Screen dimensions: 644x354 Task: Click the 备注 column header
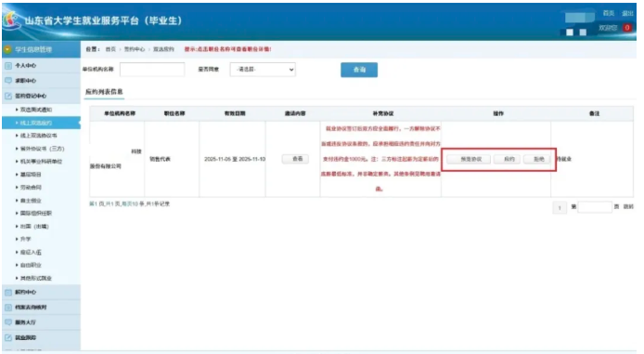(x=594, y=113)
